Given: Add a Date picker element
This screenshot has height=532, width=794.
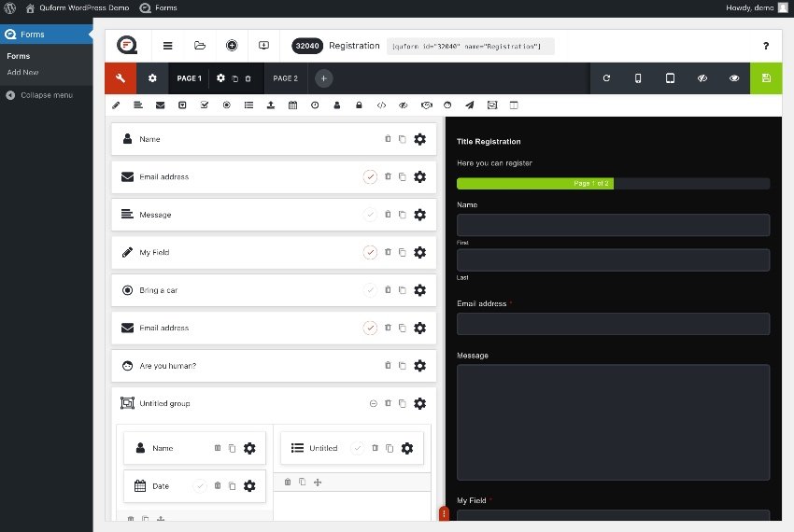Looking at the screenshot, I should point(292,105).
